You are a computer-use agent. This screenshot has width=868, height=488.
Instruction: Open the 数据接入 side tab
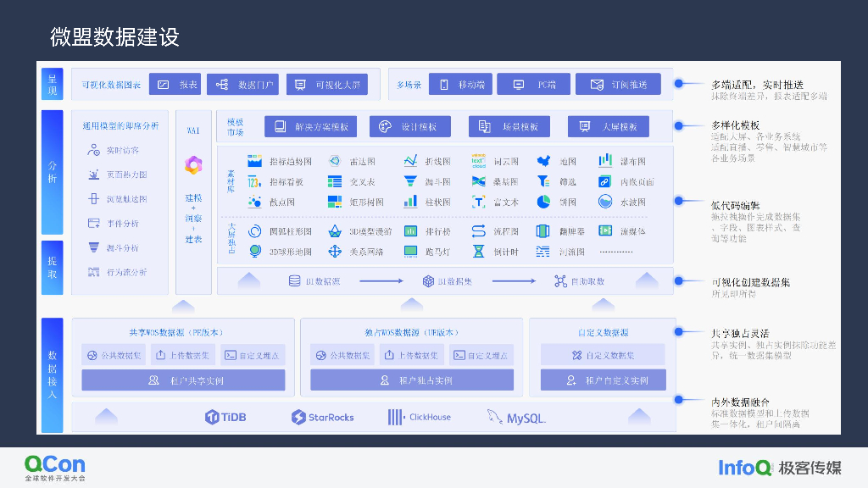52,374
